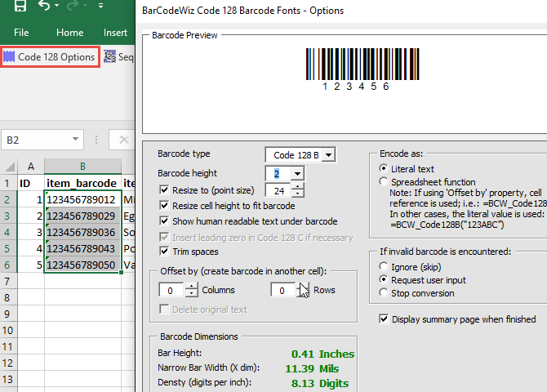
Task: Click the Redo arrow icon
Action: pos(73,6)
